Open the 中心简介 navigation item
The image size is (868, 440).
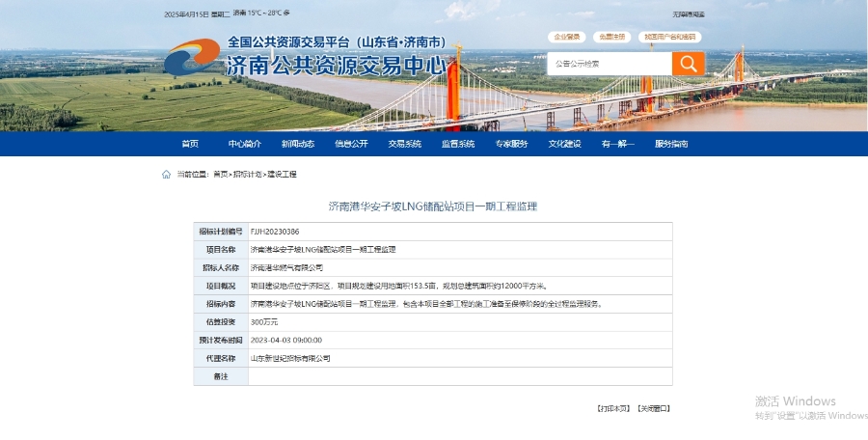coord(245,144)
